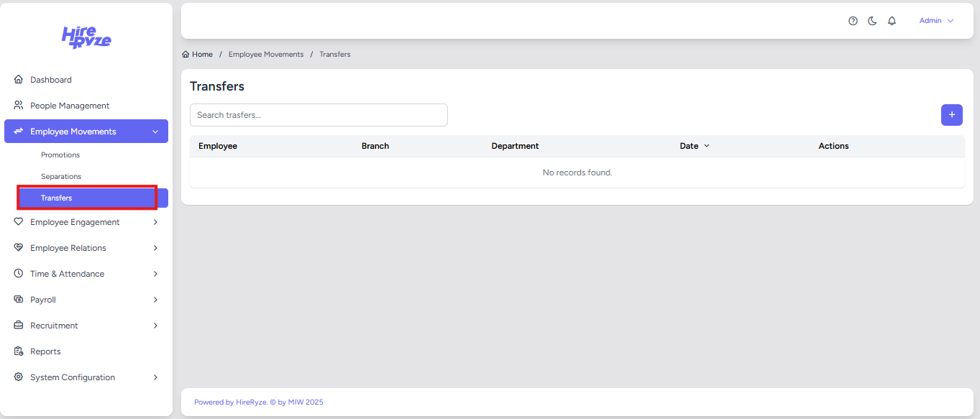Click the Payroll icon in sidebar
980x419 pixels.
[19, 300]
